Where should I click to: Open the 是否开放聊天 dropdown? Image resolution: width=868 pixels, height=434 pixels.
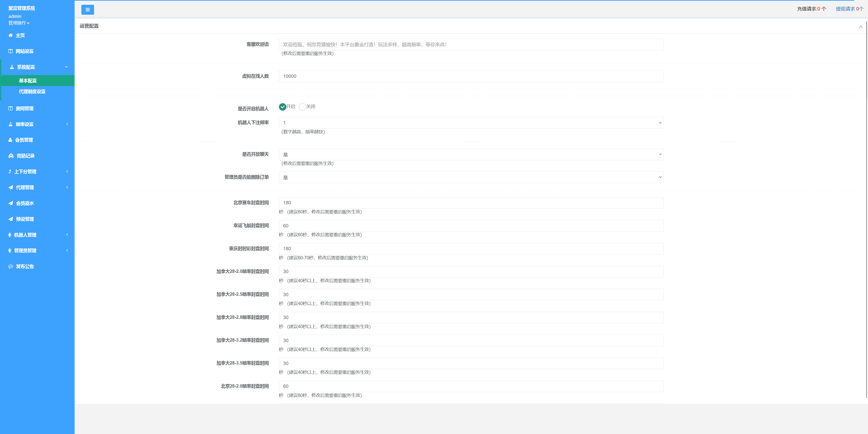471,155
